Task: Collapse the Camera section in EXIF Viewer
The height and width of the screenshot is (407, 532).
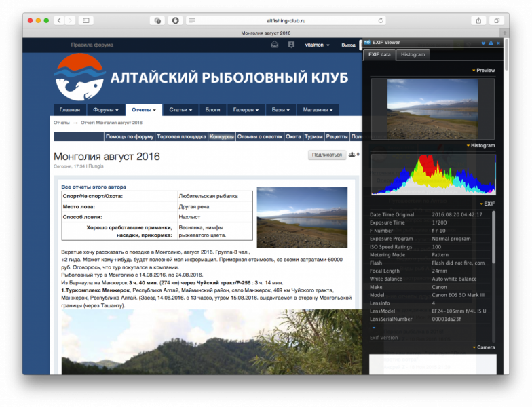Action: [483, 347]
